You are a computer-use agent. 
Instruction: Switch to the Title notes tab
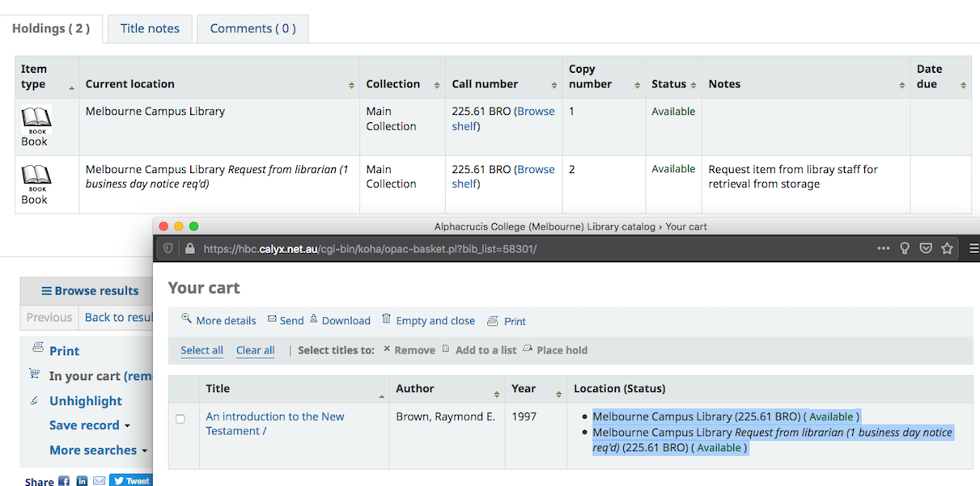tap(150, 28)
